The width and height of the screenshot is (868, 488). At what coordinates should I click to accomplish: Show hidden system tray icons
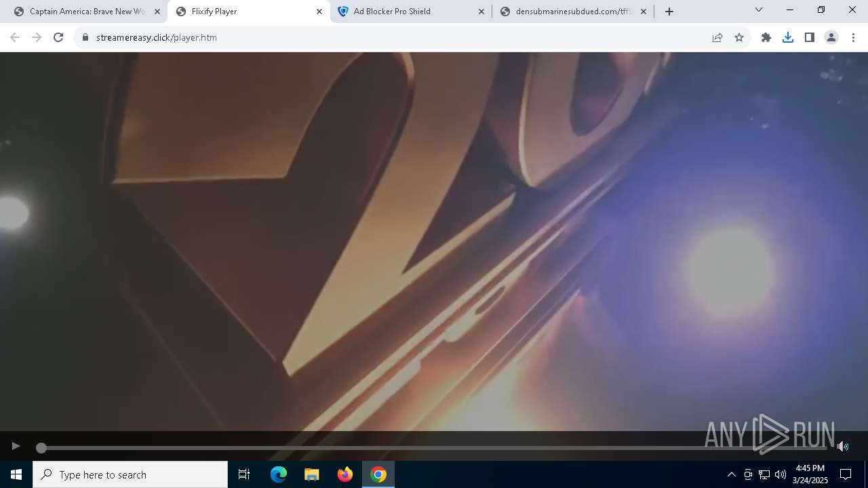coord(731,474)
